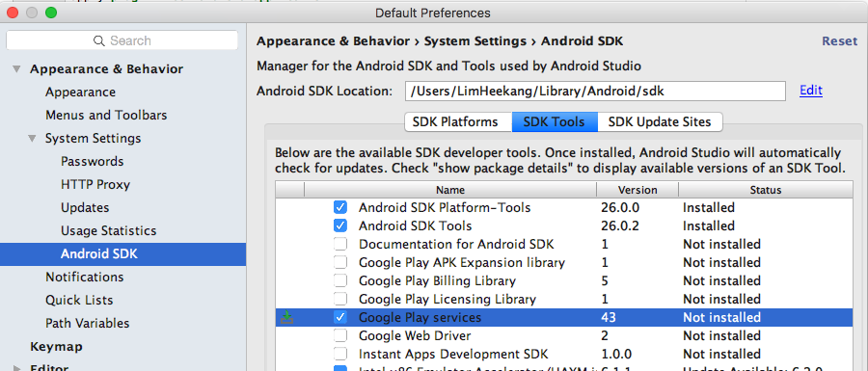Click the Android SDK Location path field

click(x=595, y=92)
